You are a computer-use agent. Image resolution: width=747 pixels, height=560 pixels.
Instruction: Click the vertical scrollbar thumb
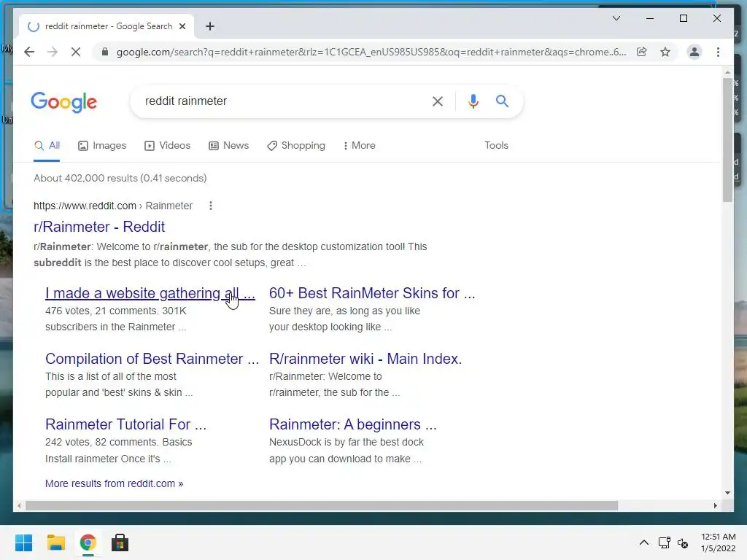727,140
